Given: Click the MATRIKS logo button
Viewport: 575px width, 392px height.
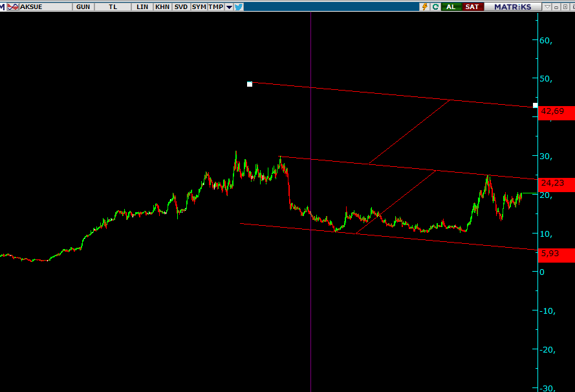Looking at the screenshot, I should point(513,6).
